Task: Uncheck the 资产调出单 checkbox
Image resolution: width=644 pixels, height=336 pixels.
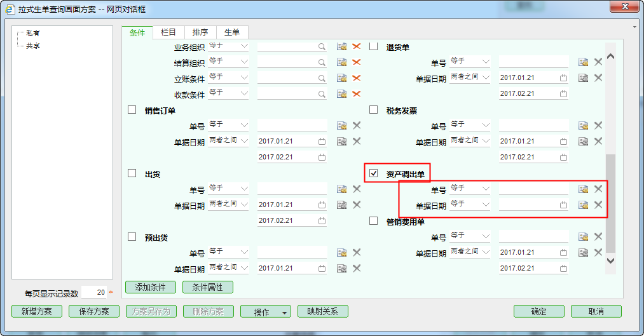Action: click(x=374, y=173)
